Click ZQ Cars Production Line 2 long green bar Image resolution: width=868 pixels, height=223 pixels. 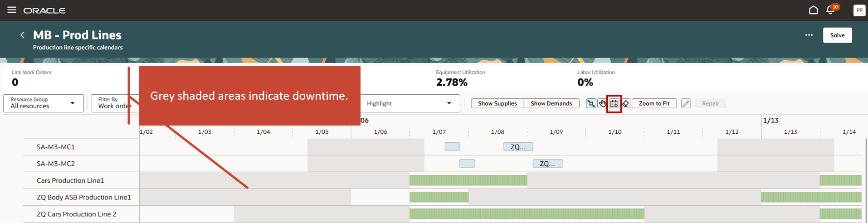[527, 214]
